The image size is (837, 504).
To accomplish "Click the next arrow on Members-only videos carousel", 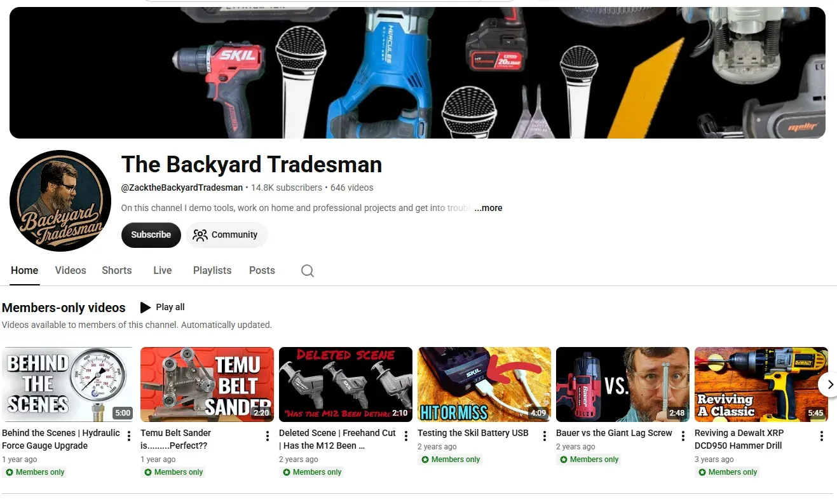I will tap(829, 385).
